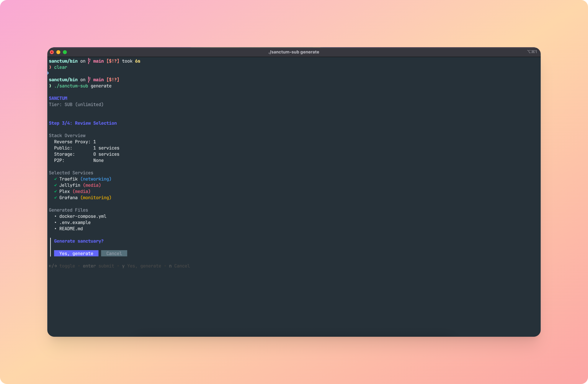Click the "Step 3/4: Review Selection" heading
This screenshot has width=588, height=384.
coord(83,123)
